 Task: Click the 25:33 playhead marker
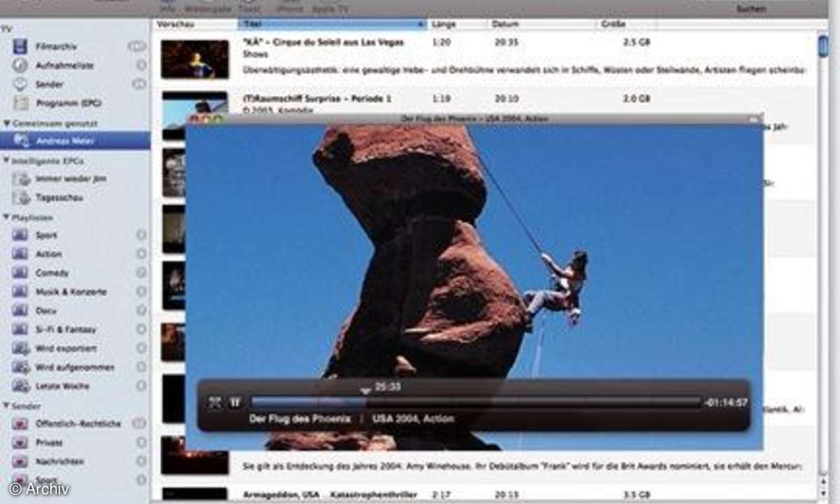click(x=365, y=391)
